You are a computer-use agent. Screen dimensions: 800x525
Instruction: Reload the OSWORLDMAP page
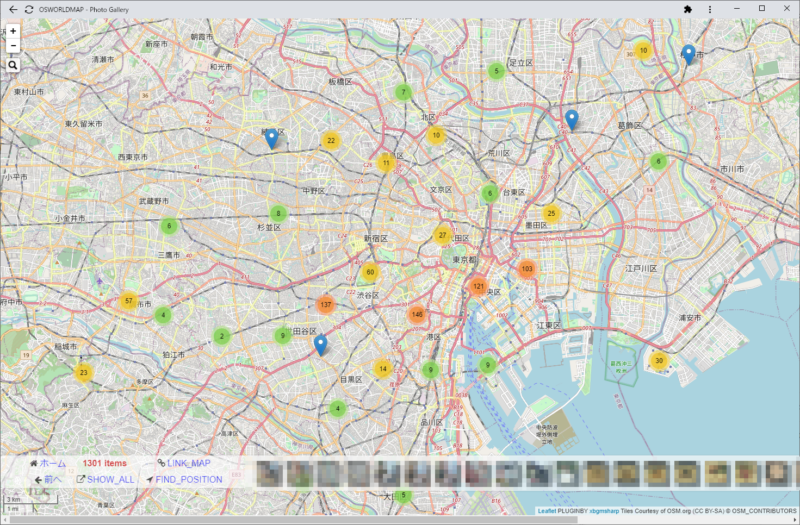[x=29, y=9]
